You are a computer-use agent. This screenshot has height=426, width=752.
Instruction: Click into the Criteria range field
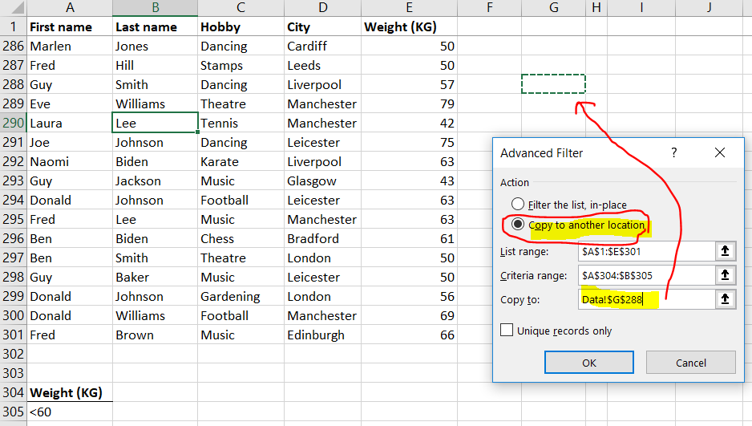coord(643,275)
